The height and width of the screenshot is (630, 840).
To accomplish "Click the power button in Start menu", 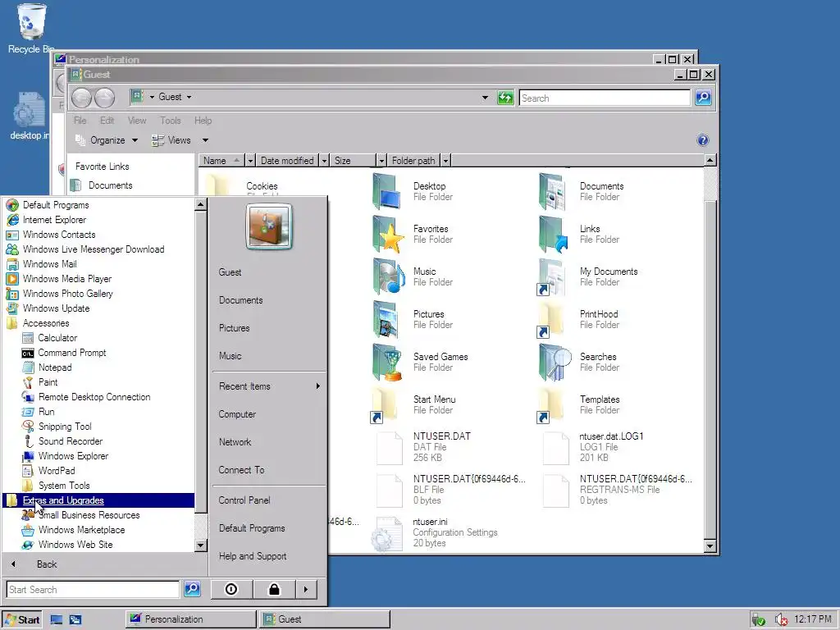I will 231,589.
